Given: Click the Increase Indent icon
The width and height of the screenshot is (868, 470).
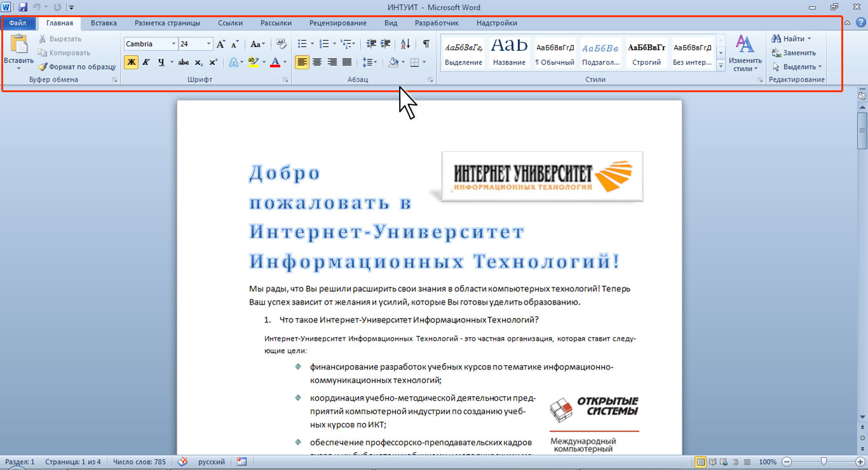Looking at the screenshot, I should coord(385,44).
